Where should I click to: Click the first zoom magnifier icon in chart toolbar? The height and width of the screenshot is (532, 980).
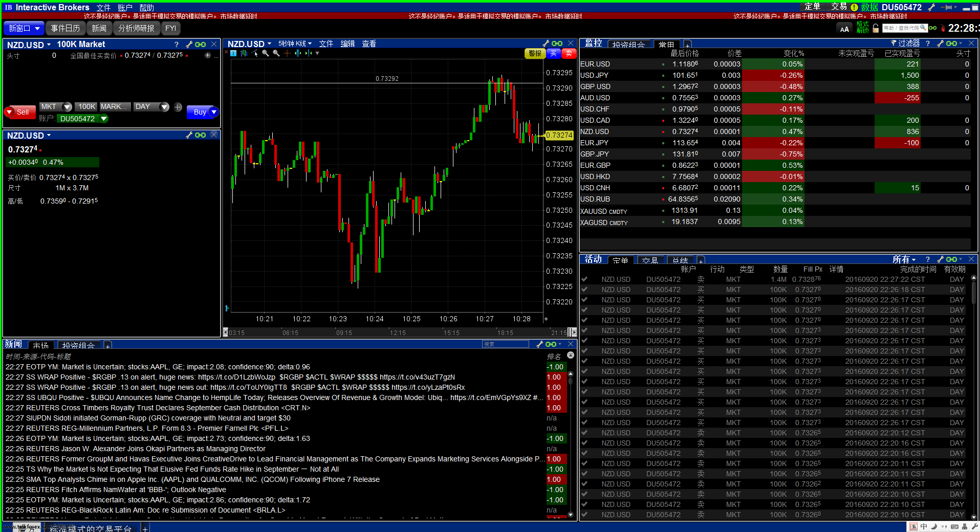pyautogui.click(x=266, y=53)
